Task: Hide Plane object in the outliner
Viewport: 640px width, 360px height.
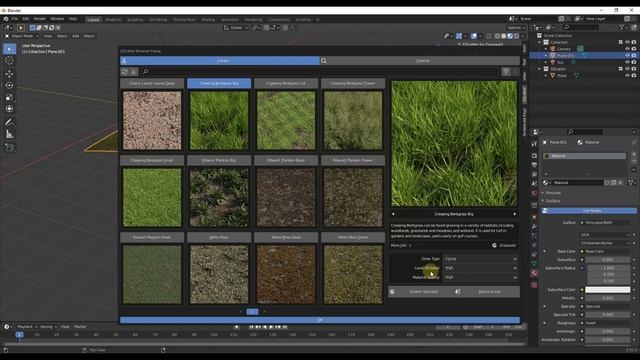Action: 627,76
